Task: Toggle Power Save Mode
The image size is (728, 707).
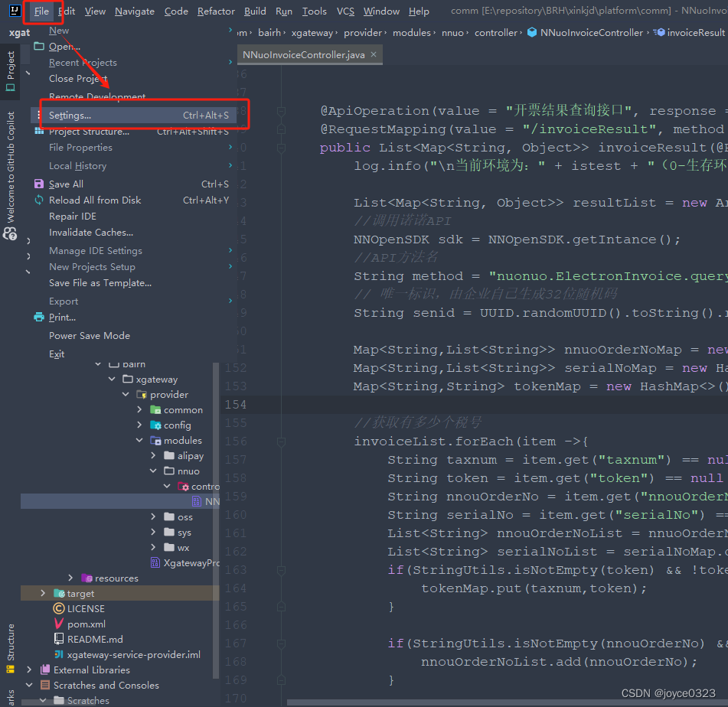Action: (90, 336)
